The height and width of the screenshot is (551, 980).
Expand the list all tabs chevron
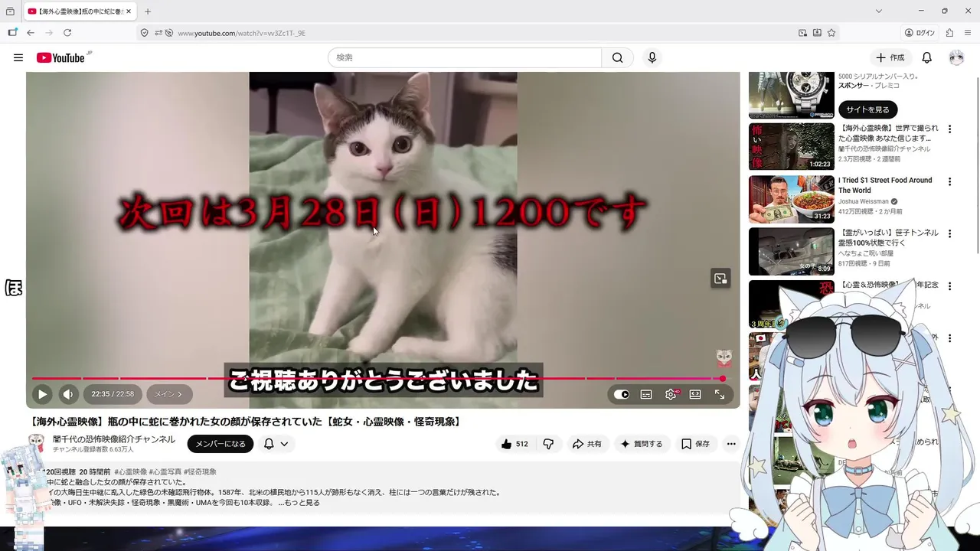879,11
